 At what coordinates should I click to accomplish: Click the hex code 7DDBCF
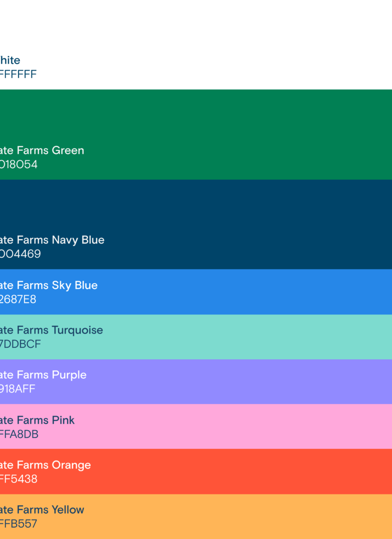pyautogui.click(x=20, y=344)
